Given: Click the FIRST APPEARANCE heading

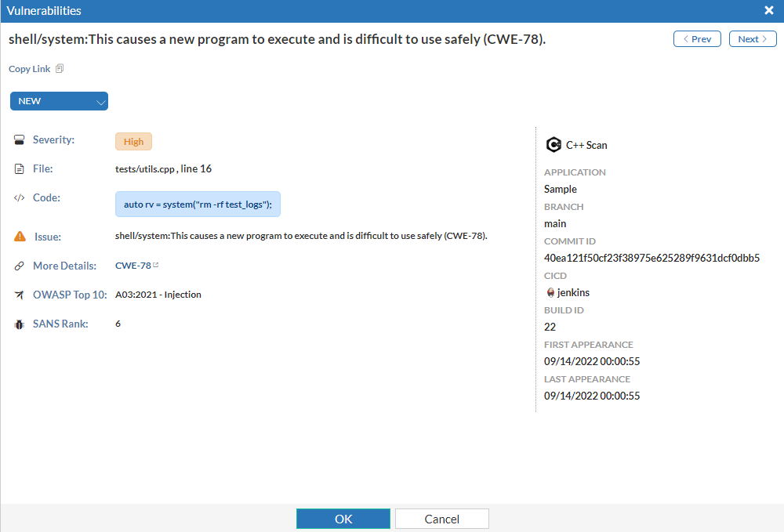Looking at the screenshot, I should [x=588, y=345].
